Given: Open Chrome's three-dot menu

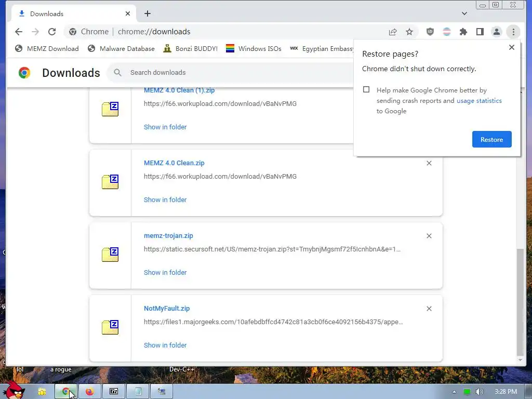Looking at the screenshot, I should pyautogui.click(x=513, y=32).
